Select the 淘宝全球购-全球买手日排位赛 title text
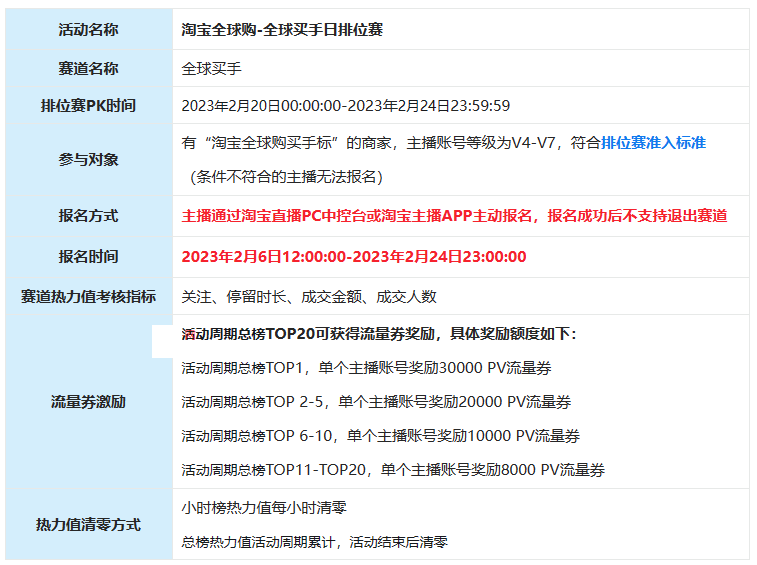 click(282, 29)
